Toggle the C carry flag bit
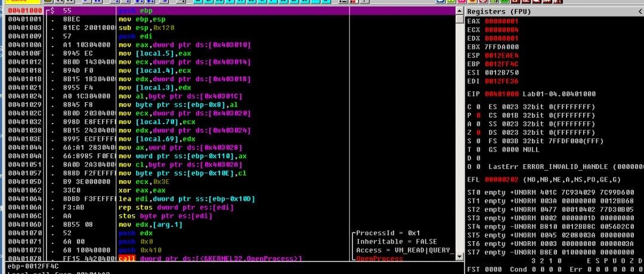 (478, 106)
